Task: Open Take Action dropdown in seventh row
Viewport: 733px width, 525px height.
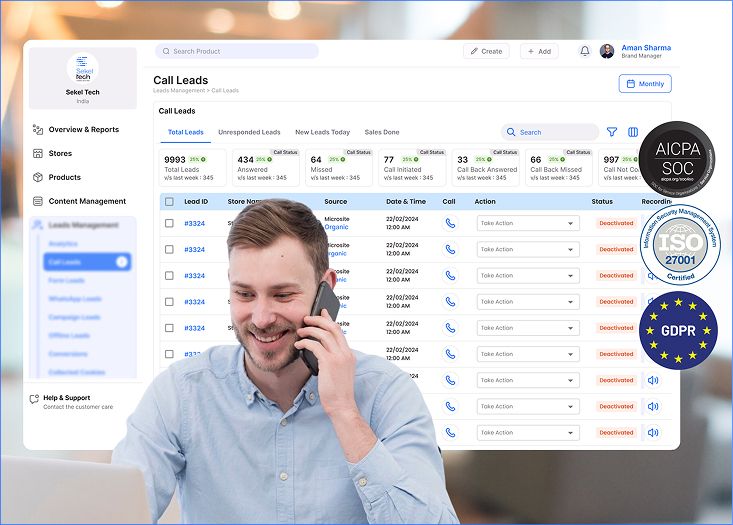Action: point(528,380)
